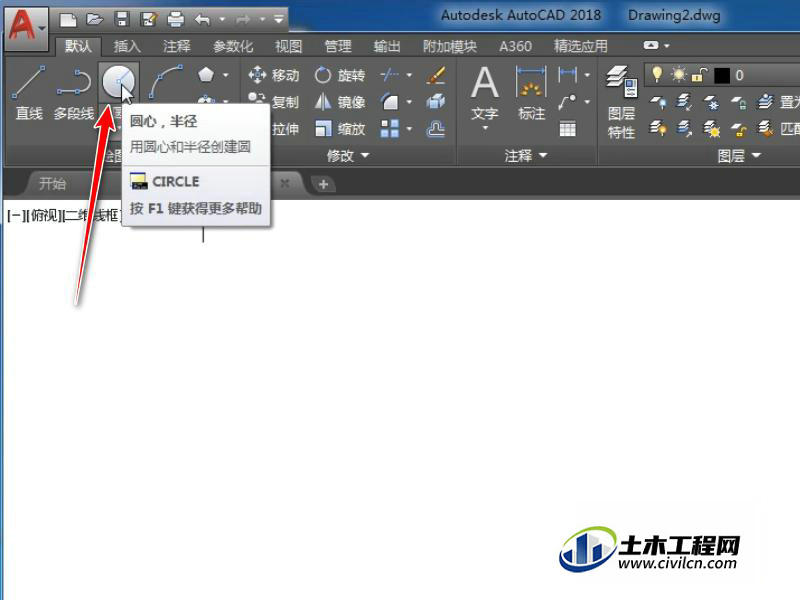Click the Dimension (标注) tool
Image resolution: width=800 pixels, height=600 pixels.
(531, 92)
